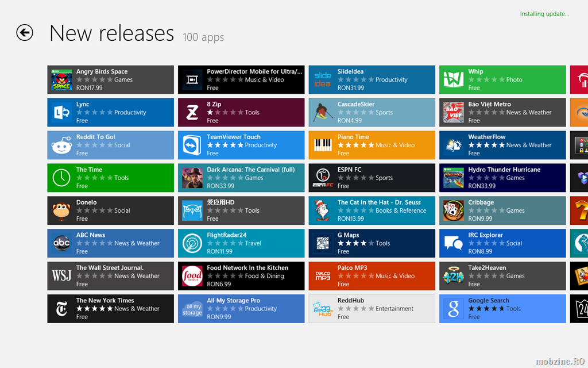
Task: Open the Angry Birds Space title
Action: [102, 71]
